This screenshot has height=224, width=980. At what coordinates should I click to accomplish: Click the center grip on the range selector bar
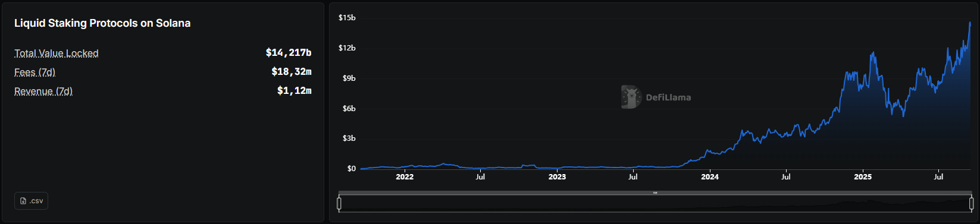pos(655,193)
